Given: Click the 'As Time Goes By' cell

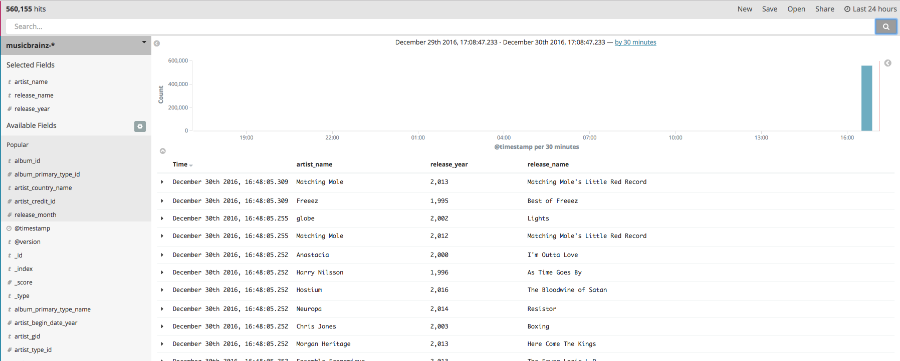Looking at the screenshot, I should 554,273.
